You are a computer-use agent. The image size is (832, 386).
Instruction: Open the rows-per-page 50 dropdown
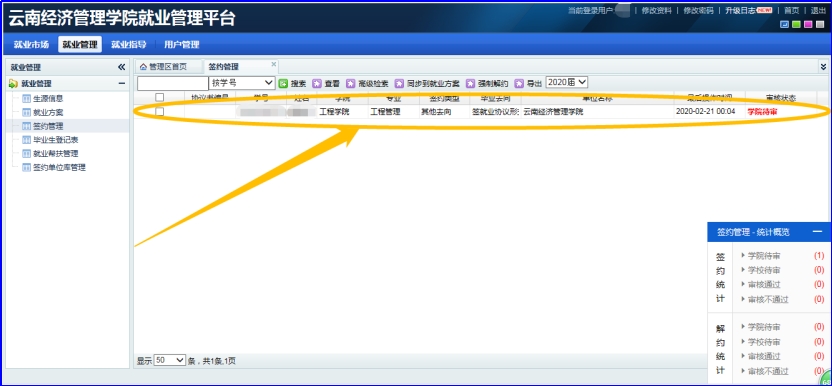[x=170, y=360]
